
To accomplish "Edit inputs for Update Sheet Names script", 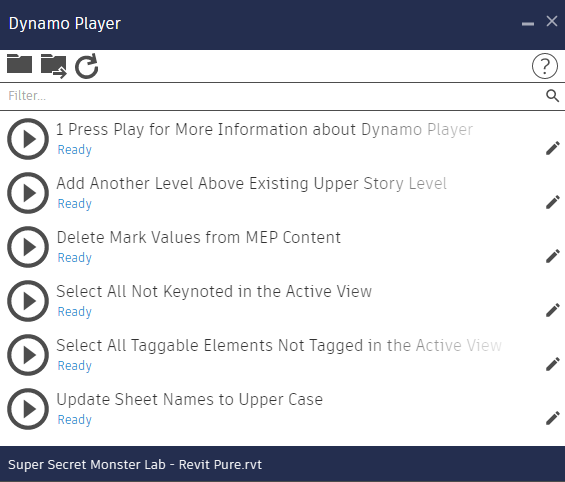I will [553, 418].
